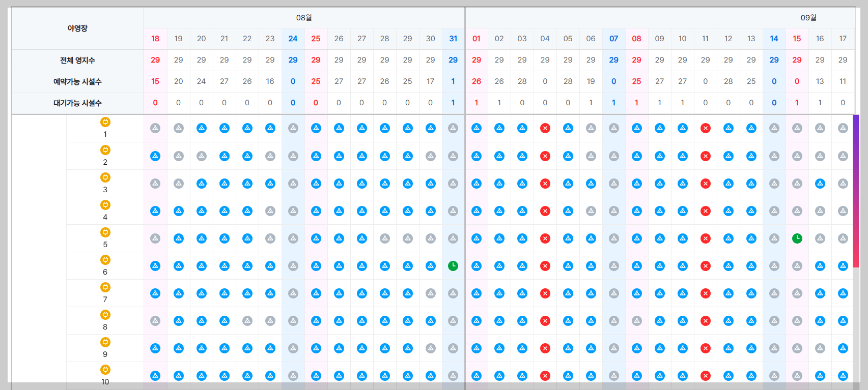Click gray tent icon for site 9 on Sep 16
This screenshot has width=868, height=390.
pos(820,348)
